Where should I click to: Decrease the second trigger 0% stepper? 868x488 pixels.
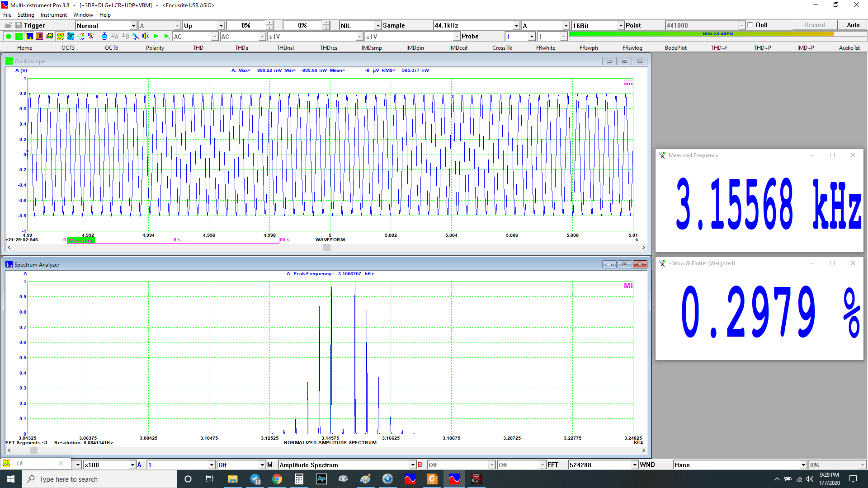click(326, 28)
